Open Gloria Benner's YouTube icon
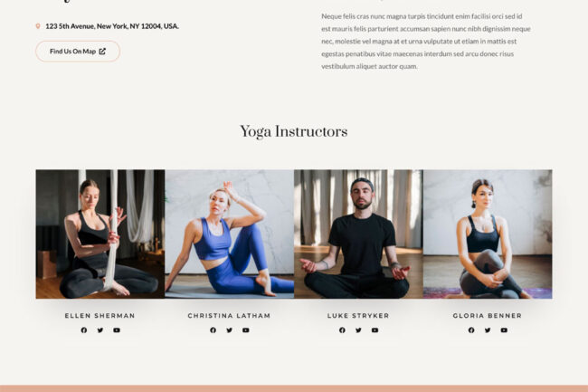Screen dimensions: 588x392 coord(504,330)
